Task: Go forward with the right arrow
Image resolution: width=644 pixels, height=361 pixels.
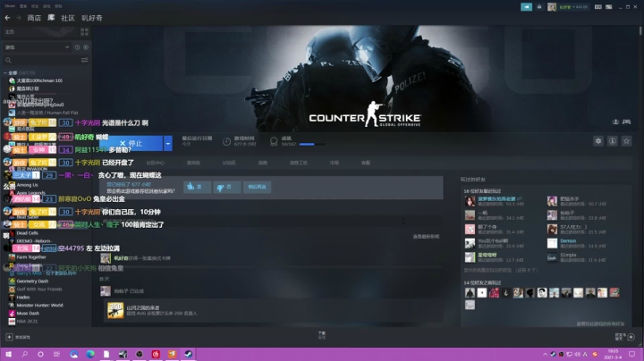Action: (18, 18)
